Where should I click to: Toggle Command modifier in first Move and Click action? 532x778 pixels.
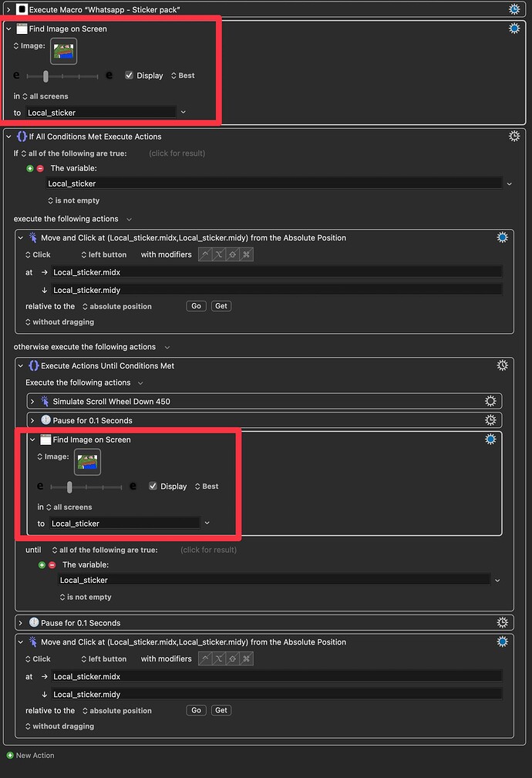point(247,254)
